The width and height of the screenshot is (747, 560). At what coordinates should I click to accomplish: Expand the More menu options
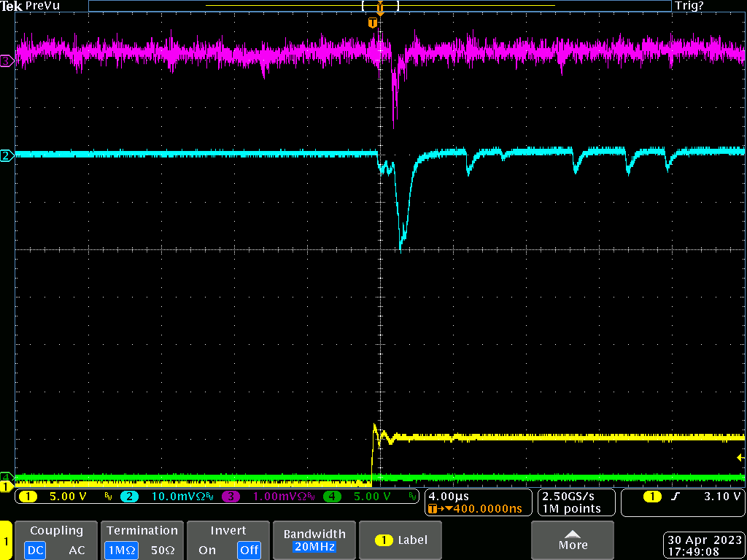point(573,540)
